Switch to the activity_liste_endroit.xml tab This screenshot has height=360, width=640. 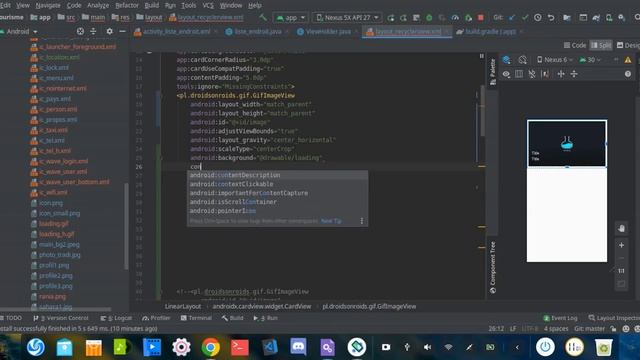(176, 31)
